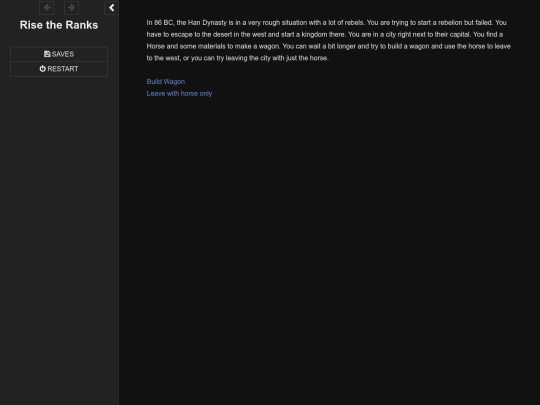Collapse the sidebar with chevron toggle

[x=111, y=8]
